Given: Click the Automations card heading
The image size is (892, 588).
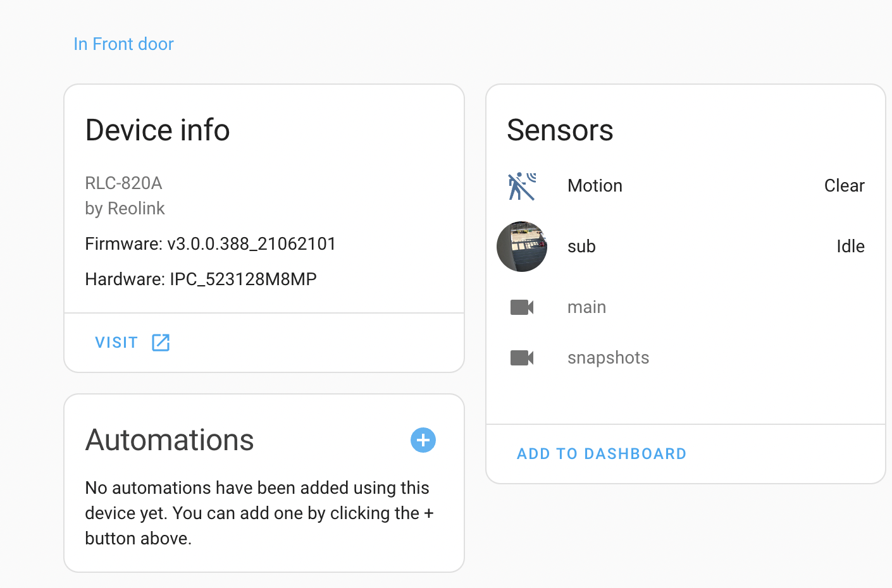Looking at the screenshot, I should coord(170,440).
